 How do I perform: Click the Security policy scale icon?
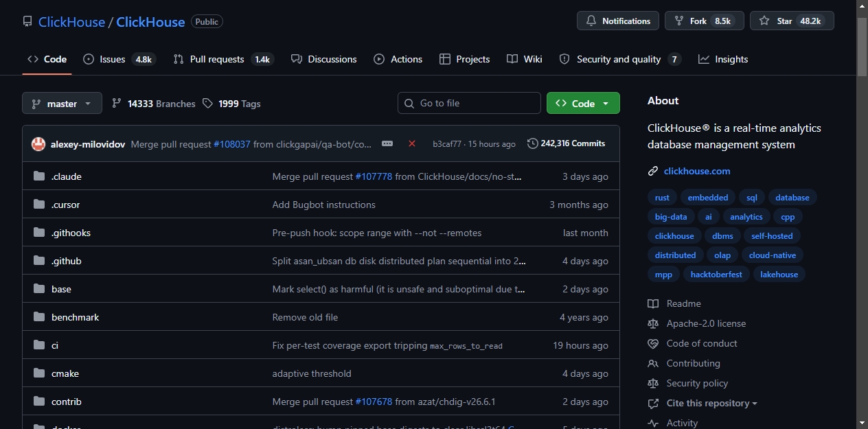tap(653, 383)
